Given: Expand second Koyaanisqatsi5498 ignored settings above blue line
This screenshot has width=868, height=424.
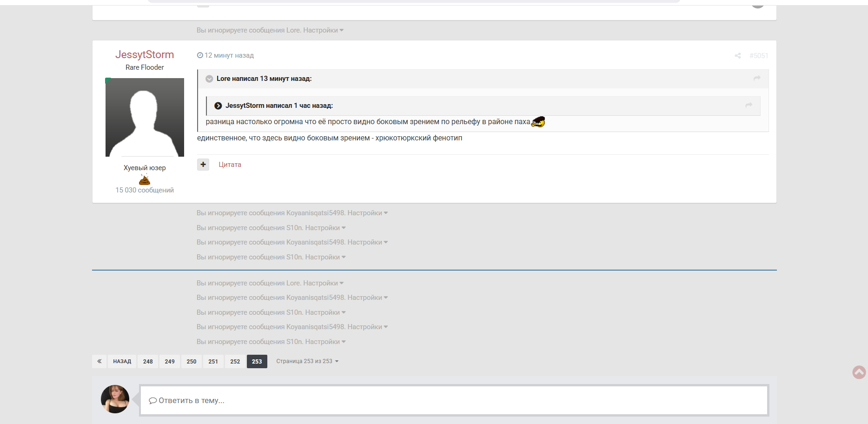Looking at the screenshot, I should click(367, 242).
